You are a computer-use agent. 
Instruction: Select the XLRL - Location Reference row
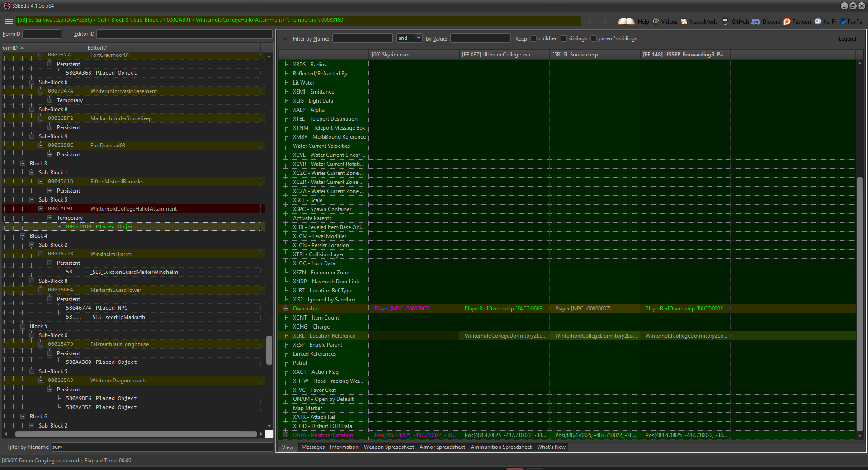tap(567, 336)
